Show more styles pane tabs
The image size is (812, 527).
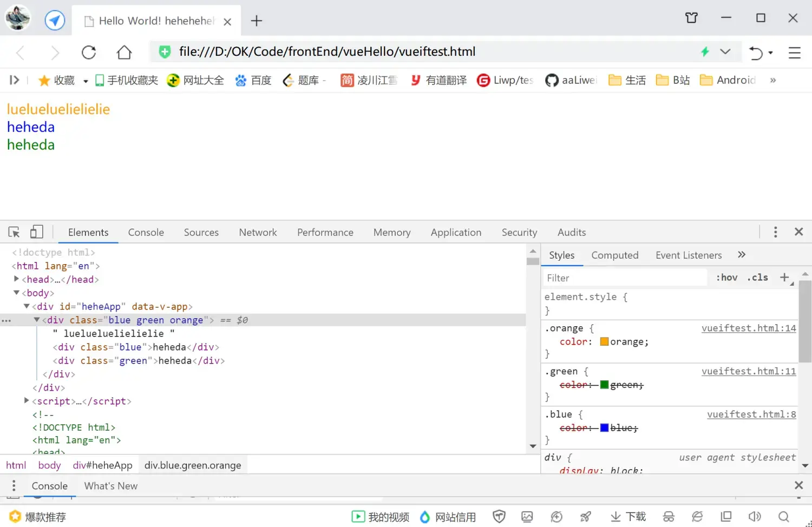[x=742, y=255]
